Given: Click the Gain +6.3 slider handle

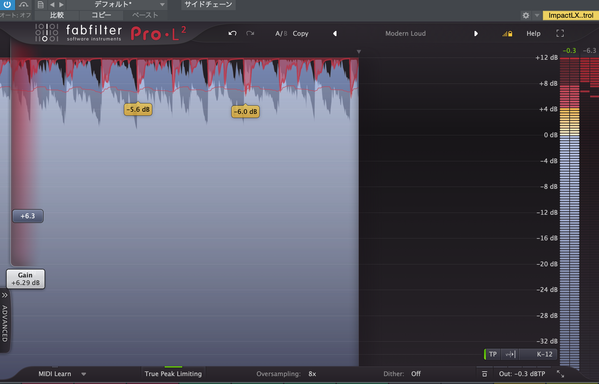Looking at the screenshot, I should [28, 216].
